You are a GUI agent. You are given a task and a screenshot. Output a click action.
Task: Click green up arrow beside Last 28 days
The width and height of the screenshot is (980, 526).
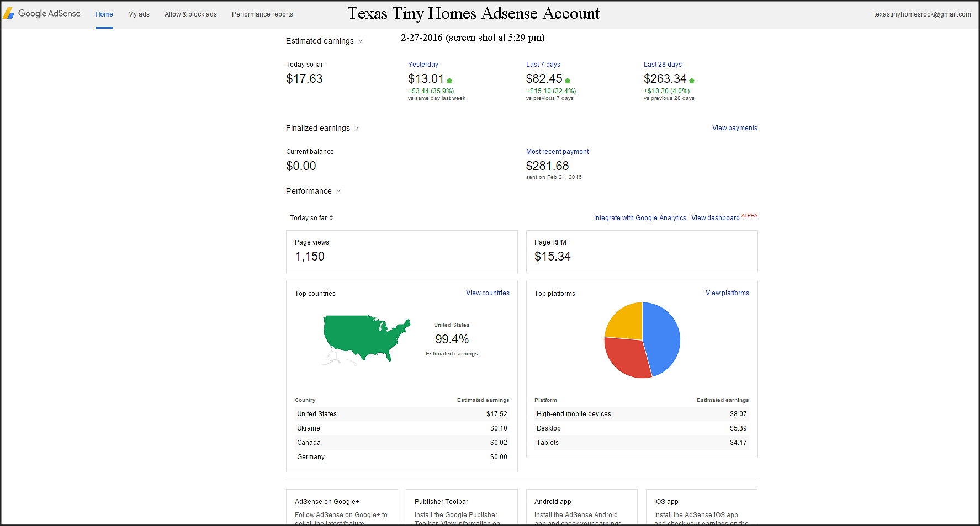pyautogui.click(x=692, y=81)
